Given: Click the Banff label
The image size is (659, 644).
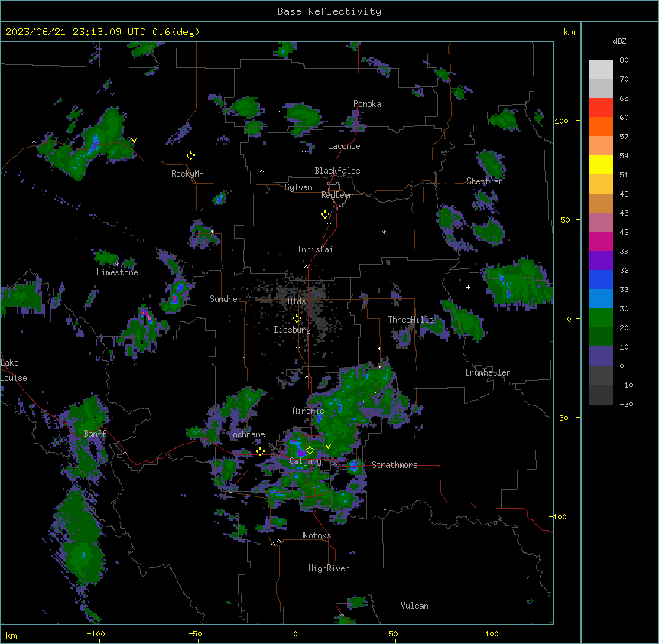Looking at the screenshot, I should click(95, 434).
